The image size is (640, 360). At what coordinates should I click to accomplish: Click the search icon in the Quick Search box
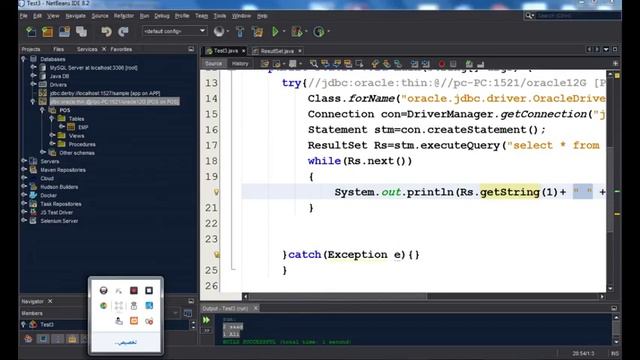coord(529,16)
